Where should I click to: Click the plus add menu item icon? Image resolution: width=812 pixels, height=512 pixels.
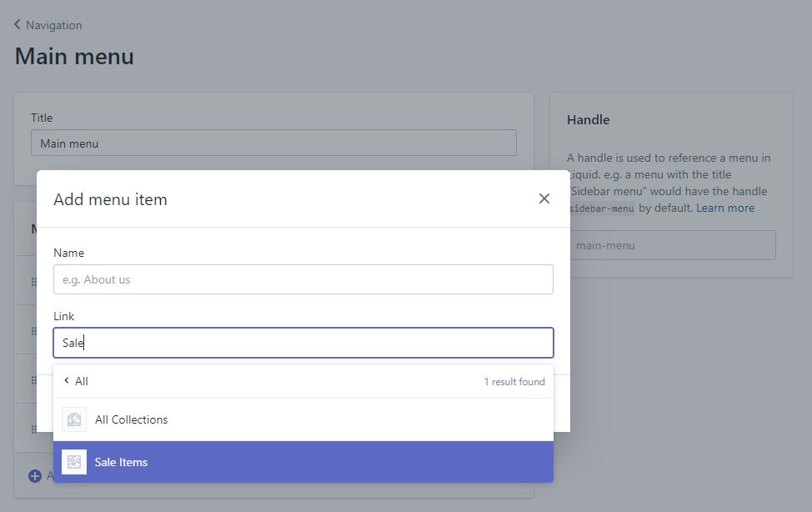pos(35,475)
